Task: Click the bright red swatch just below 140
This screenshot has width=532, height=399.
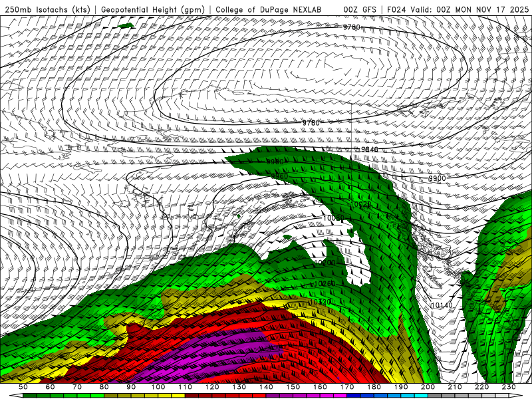Action: (259, 396)
